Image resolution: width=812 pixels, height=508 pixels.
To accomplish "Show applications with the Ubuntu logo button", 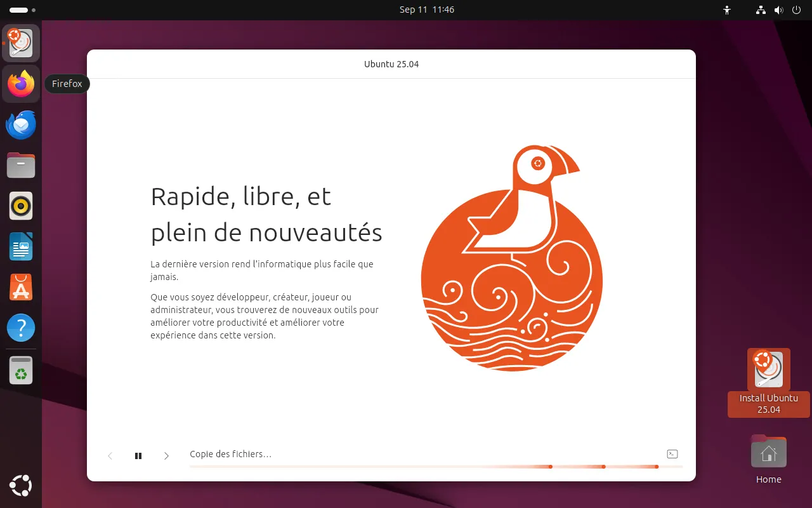I will coord(21,486).
